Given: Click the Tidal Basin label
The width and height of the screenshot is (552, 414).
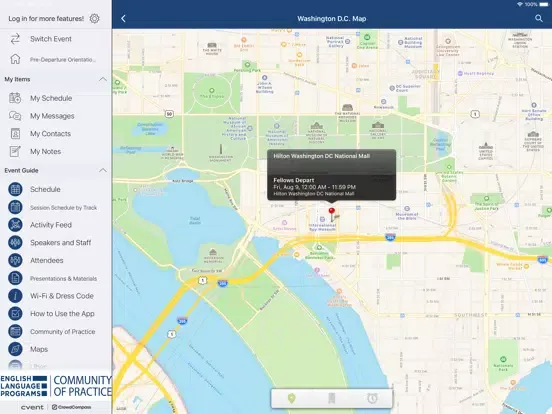Looking at the screenshot, I should click(x=195, y=220).
